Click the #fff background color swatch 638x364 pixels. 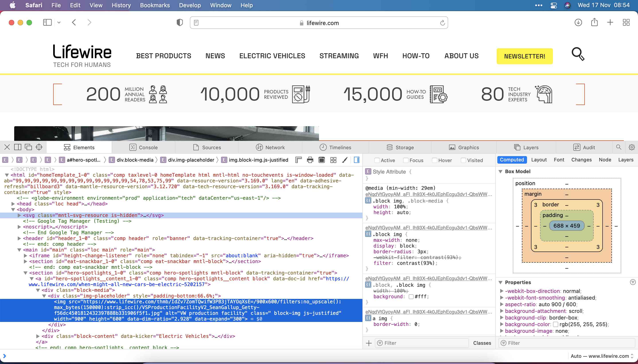[411, 296]
